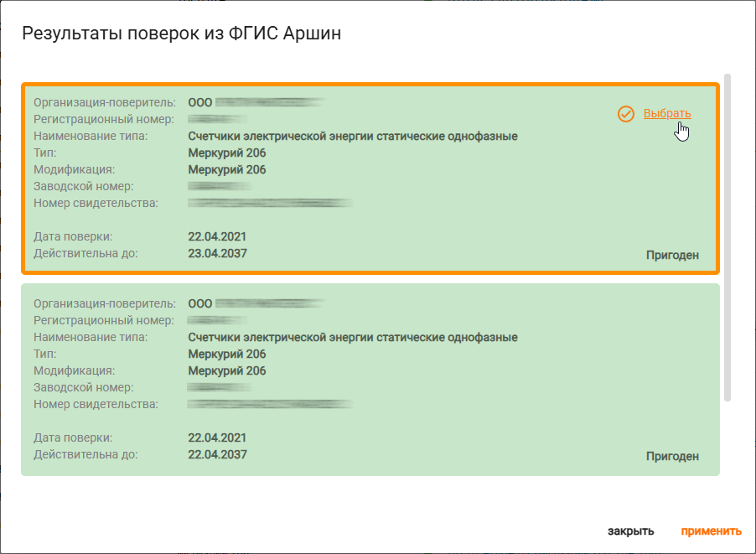Click the Модификация value Меркурий 206 in second card
The height and width of the screenshot is (554, 756).
click(x=227, y=370)
